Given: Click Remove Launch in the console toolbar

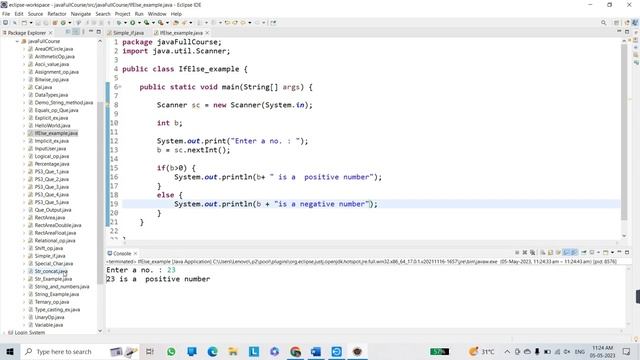Looking at the screenshot, I should 525,253.
